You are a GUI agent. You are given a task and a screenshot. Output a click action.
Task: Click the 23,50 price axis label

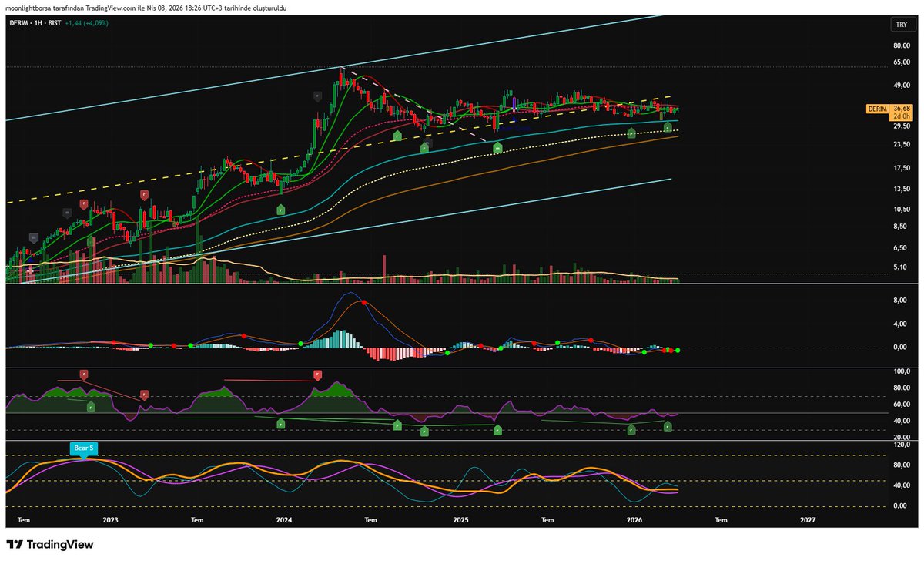point(901,144)
